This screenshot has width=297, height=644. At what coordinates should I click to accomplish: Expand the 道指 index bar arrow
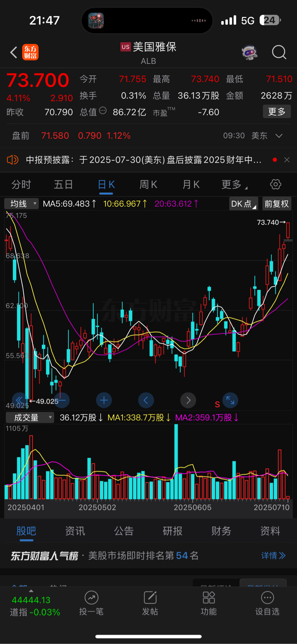tap(31, 591)
